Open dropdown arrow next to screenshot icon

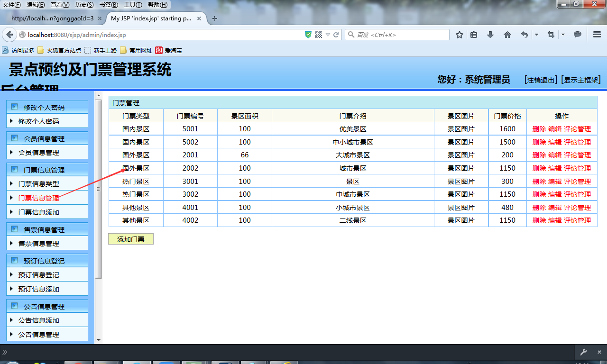(563, 35)
